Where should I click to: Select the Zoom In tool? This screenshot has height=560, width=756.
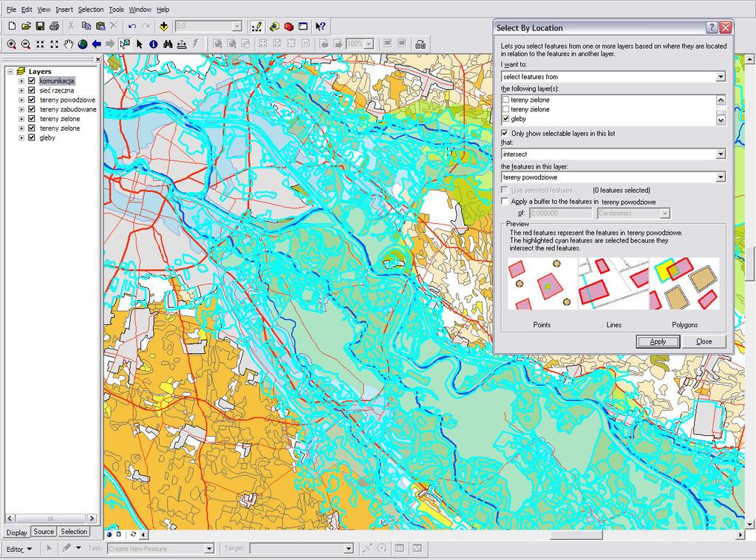coord(12,44)
